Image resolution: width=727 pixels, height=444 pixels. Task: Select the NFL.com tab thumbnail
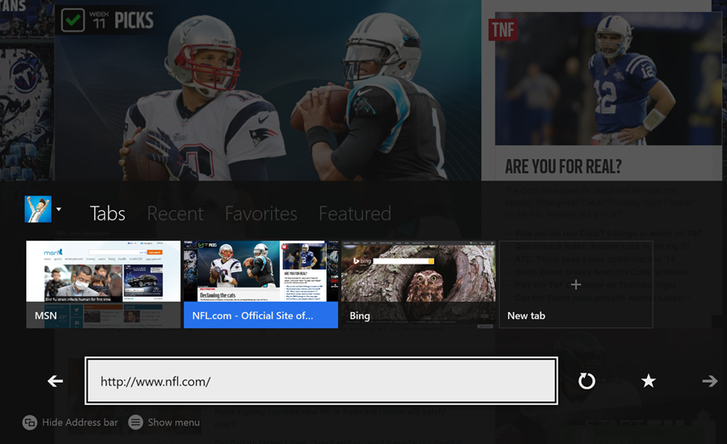point(261,284)
